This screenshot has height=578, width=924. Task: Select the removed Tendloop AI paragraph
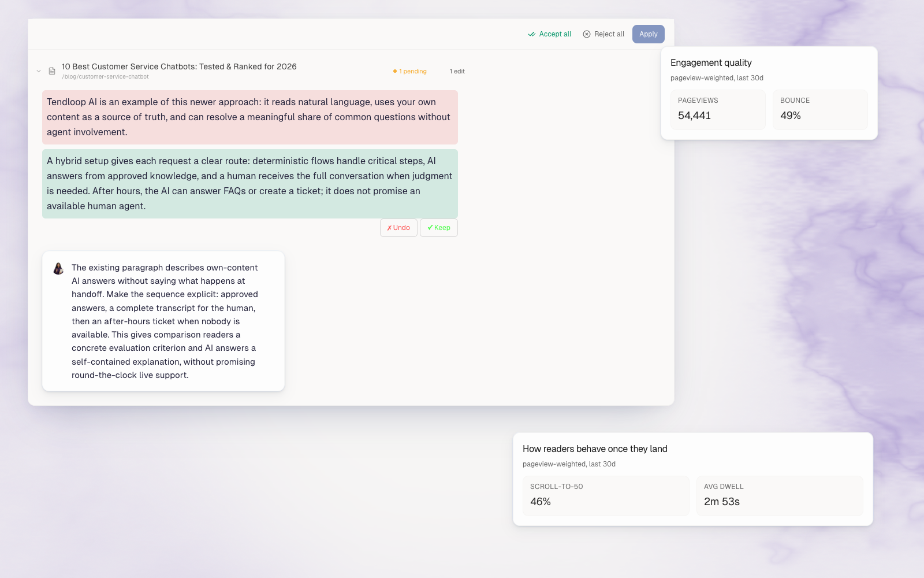[x=250, y=117]
